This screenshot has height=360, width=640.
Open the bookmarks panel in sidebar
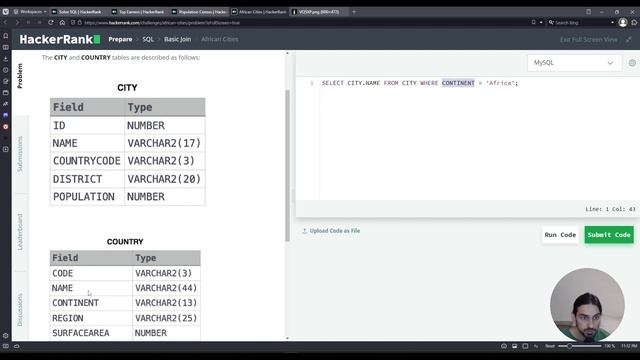coord(6,36)
